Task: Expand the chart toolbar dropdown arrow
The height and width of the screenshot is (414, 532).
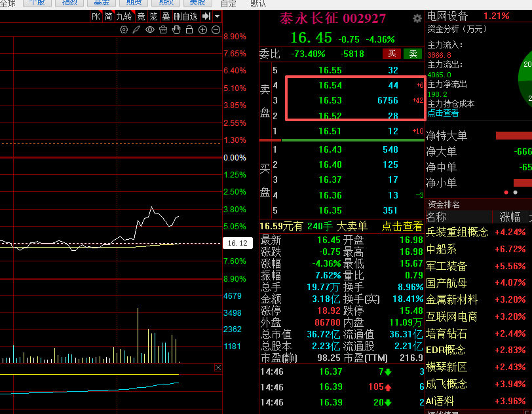Action: coord(217,16)
